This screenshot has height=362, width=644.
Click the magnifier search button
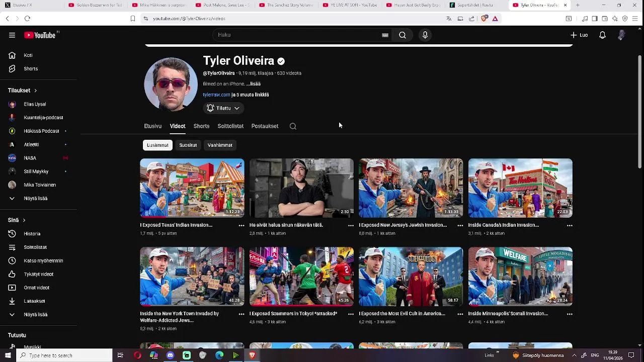(403, 35)
